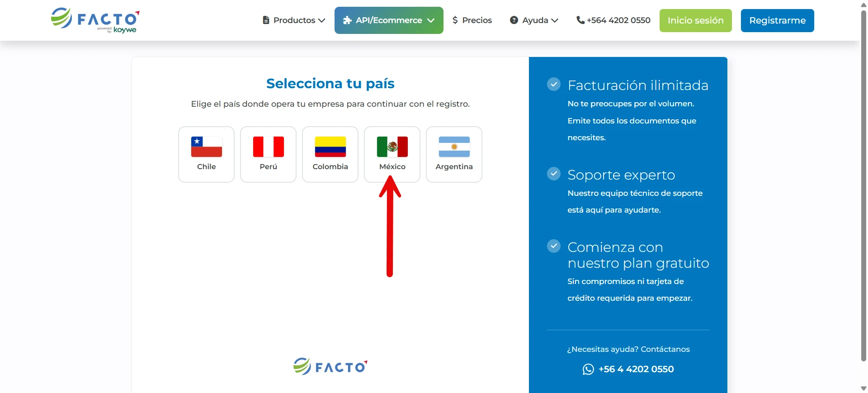Pick the Colombia flag icon

[x=330, y=147]
